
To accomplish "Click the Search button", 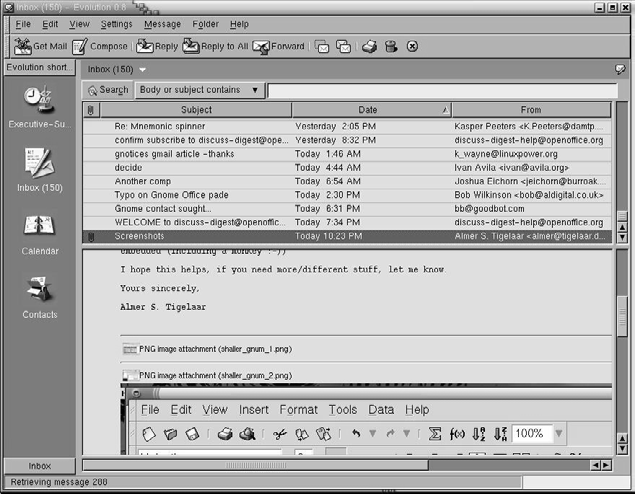I will pos(108,90).
